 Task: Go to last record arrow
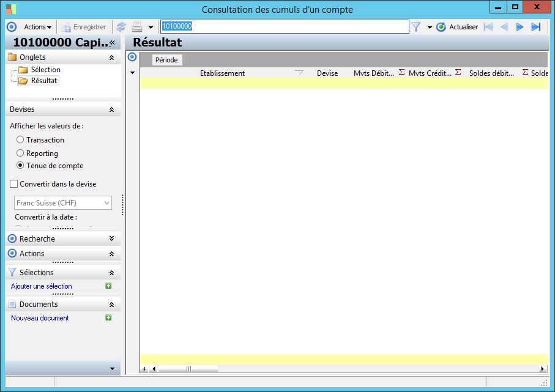pyautogui.click(x=536, y=27)
